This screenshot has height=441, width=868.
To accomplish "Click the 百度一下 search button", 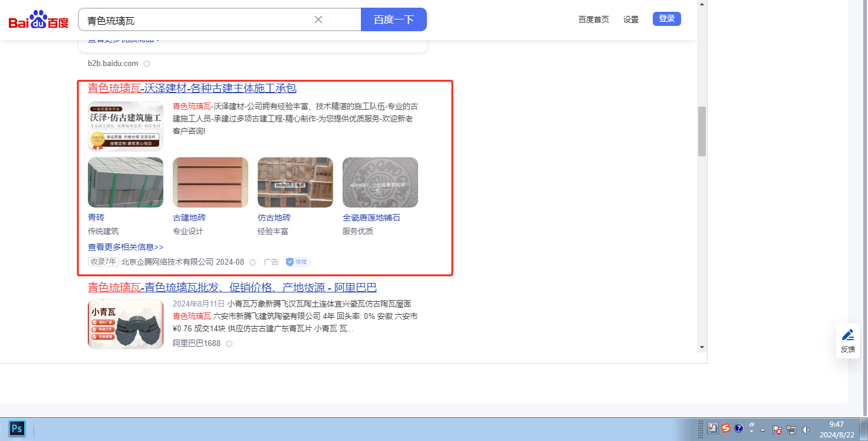I will pos(394,19).
